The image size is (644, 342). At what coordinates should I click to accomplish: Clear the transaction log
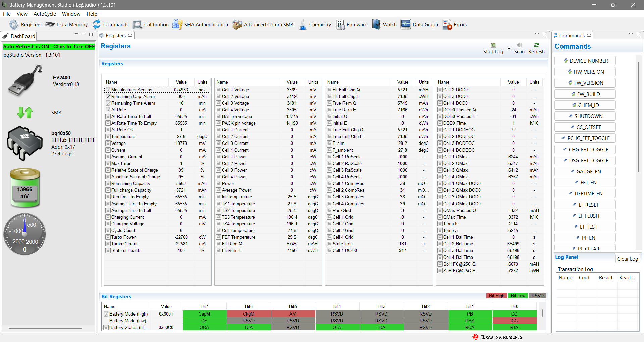click(628, 259)
